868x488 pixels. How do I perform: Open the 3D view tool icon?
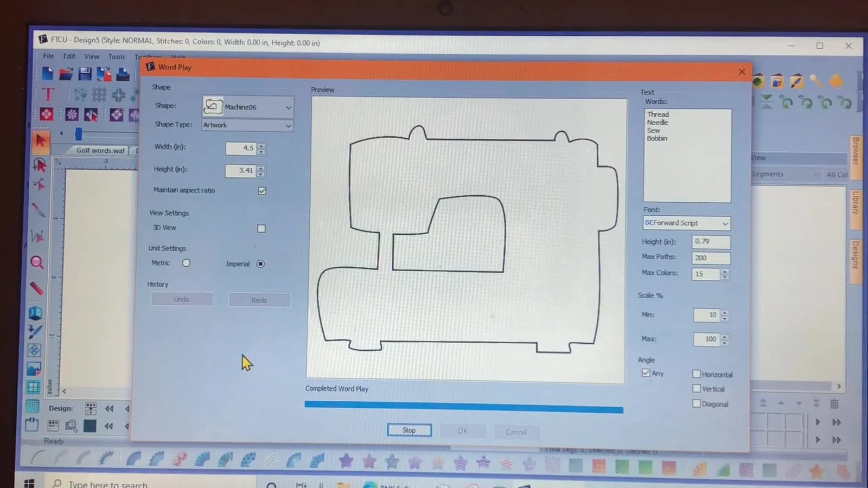tap(35, 313)
